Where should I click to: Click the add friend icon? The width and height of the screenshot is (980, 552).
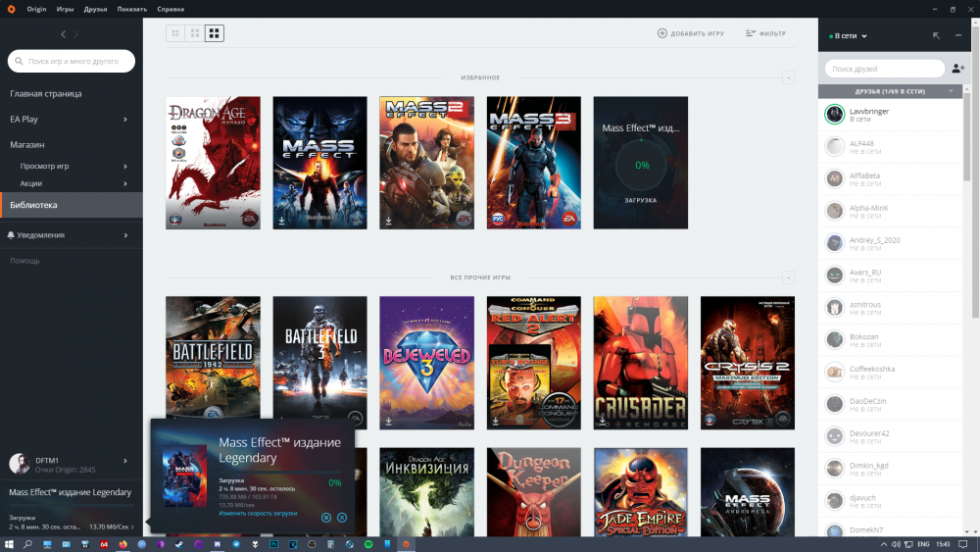pyautogui.click(x=957, y=69)
